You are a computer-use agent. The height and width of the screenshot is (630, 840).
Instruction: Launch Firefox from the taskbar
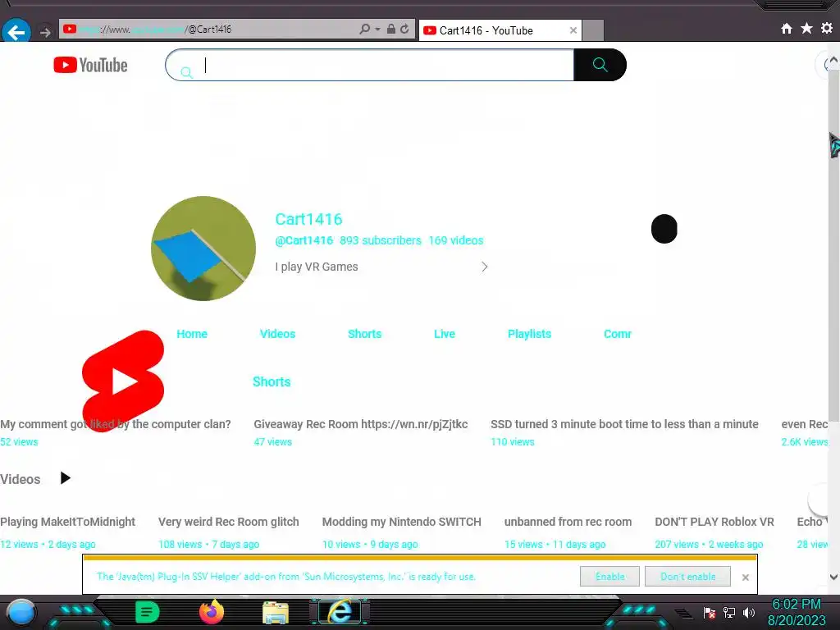pos(212,612)
